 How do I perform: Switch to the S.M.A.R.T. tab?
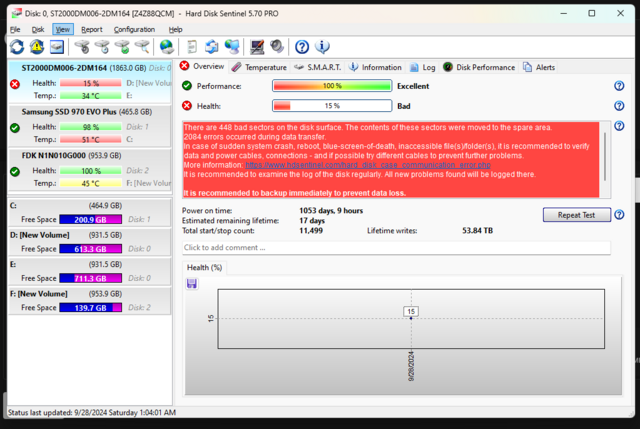321,67
